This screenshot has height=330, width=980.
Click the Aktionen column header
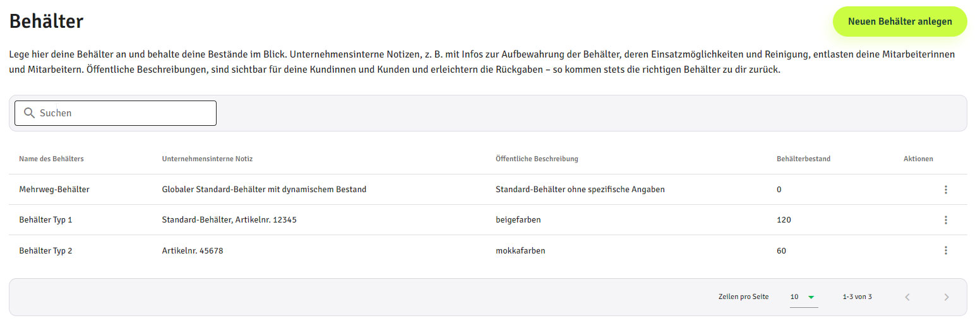917,159
